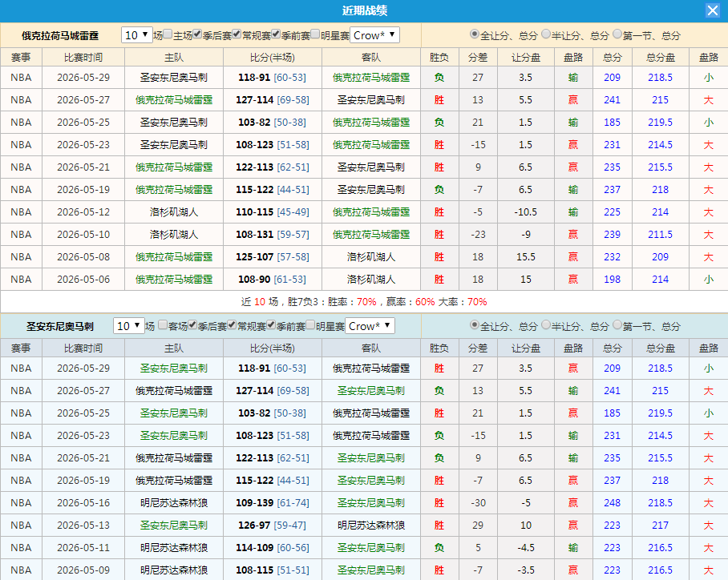Click the 圣安东尼奥马刺 section heading
728x580 pixels.
click(60, 327)
